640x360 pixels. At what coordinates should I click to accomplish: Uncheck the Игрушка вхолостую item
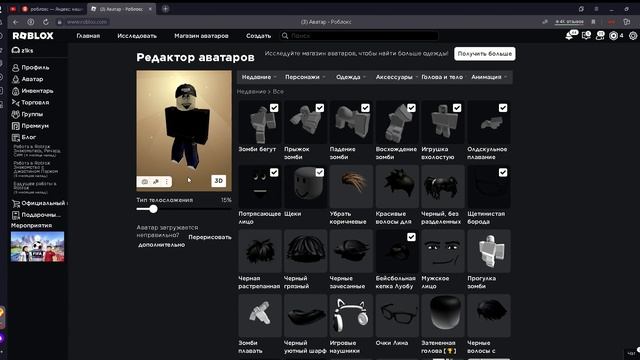point(457,108)
